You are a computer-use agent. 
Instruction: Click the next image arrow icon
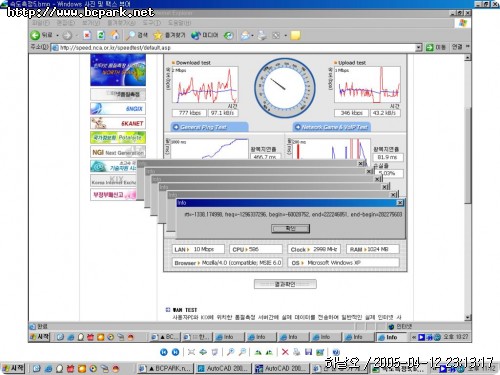[175, 352]
